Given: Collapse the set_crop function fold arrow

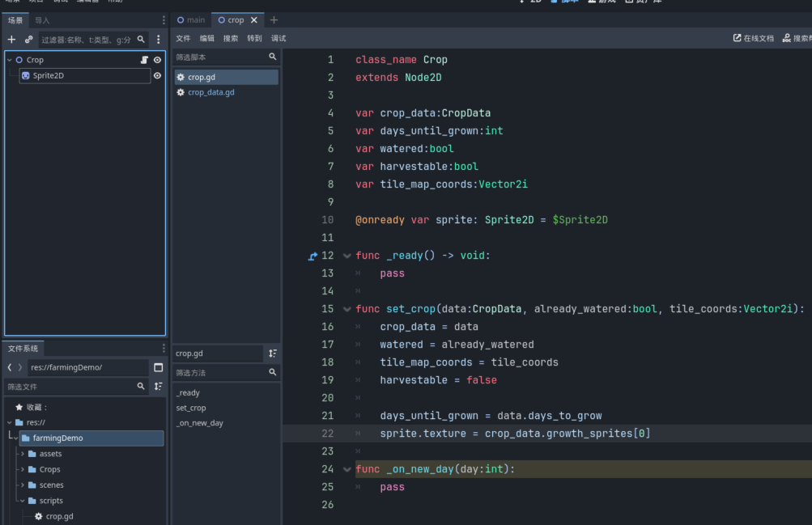Looking at the screenshot, I should 346,309.
